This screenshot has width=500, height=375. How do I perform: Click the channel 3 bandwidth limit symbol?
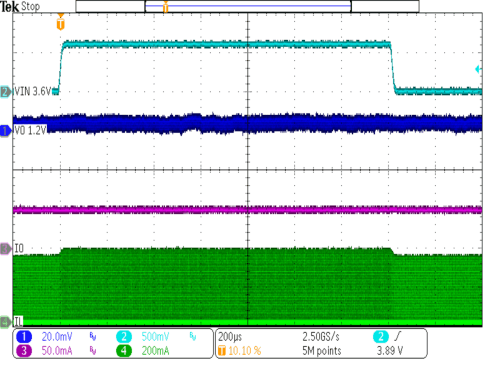[x=93, y=351]
